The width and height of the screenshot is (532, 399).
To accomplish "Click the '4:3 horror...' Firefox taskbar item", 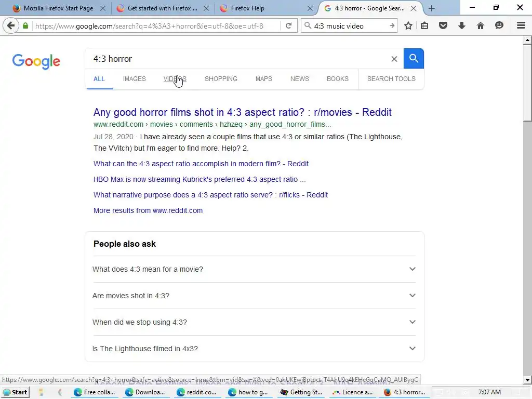I will coord(405,392).
